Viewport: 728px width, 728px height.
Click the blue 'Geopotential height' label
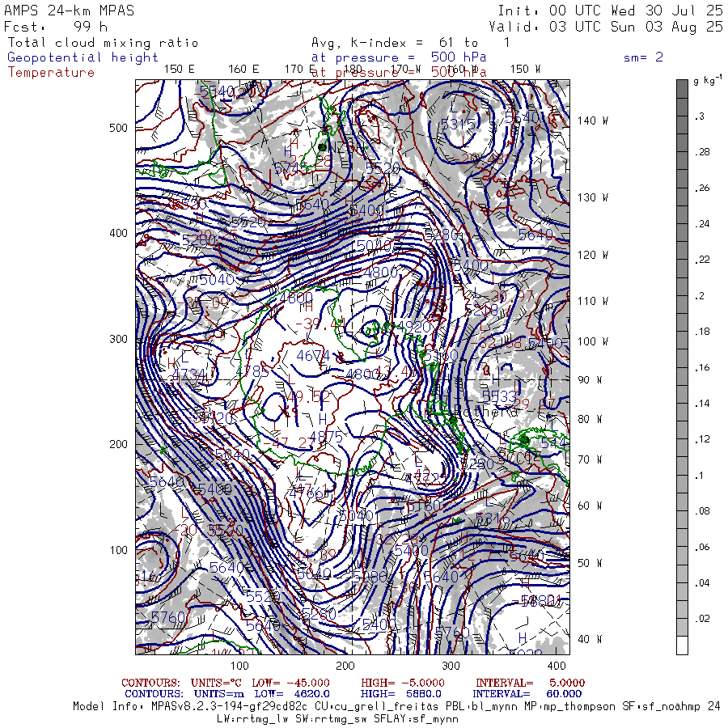[83, 57]
